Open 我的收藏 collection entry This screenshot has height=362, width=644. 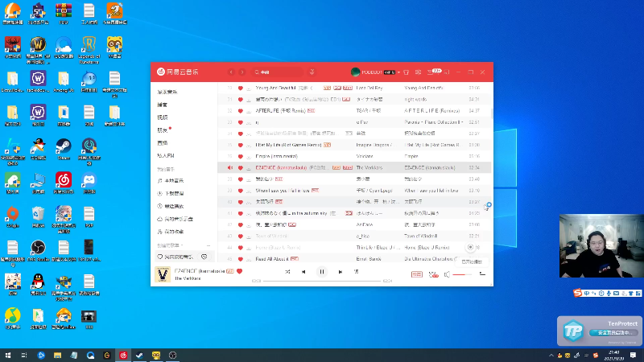[171, 232]
